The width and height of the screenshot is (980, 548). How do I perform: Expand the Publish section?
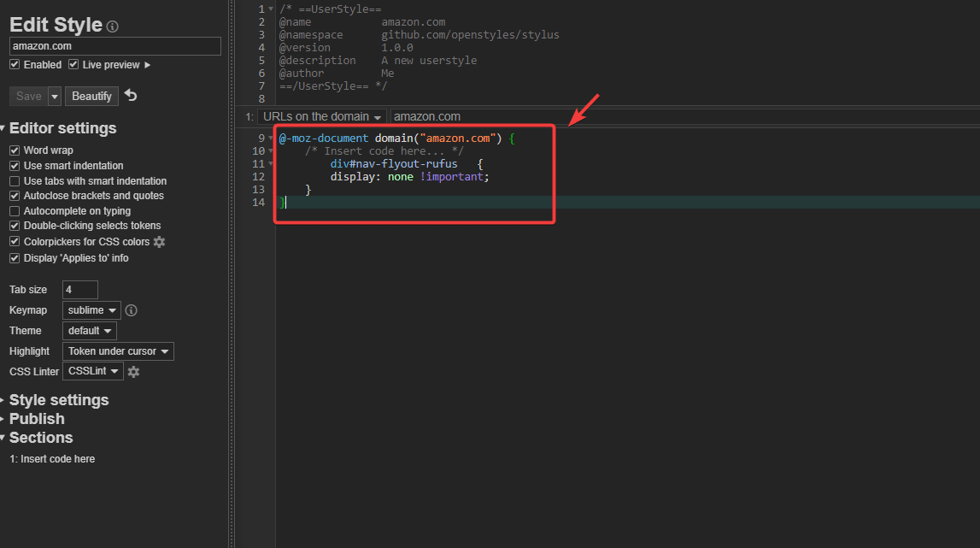tap(37, 419)
